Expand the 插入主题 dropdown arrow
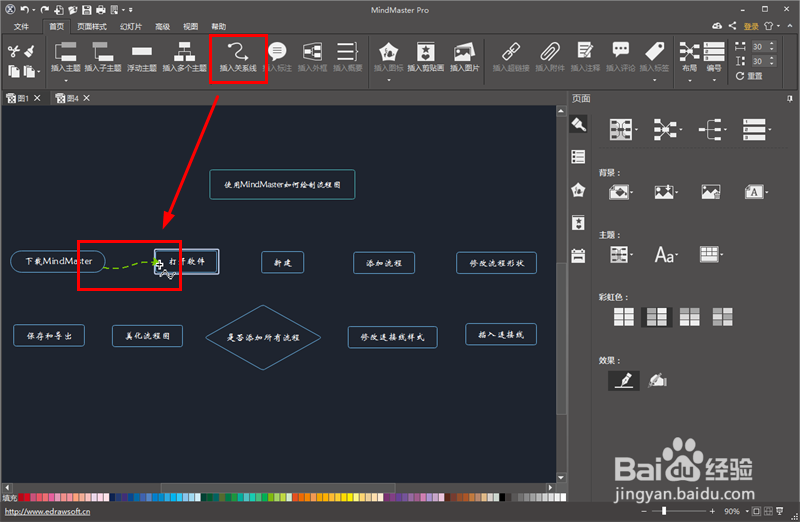 click(x=65, y=81)
